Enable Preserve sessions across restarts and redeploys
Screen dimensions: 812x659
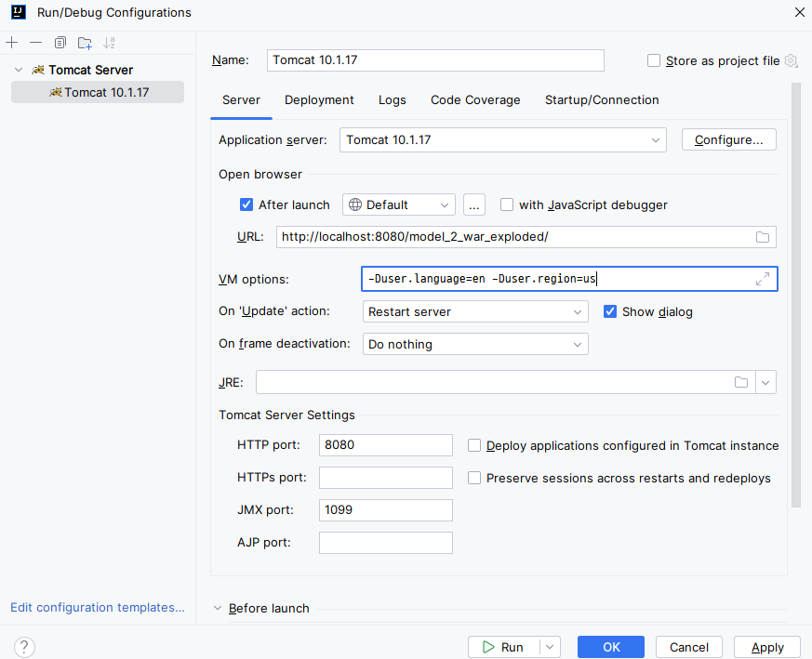(473, 478)
